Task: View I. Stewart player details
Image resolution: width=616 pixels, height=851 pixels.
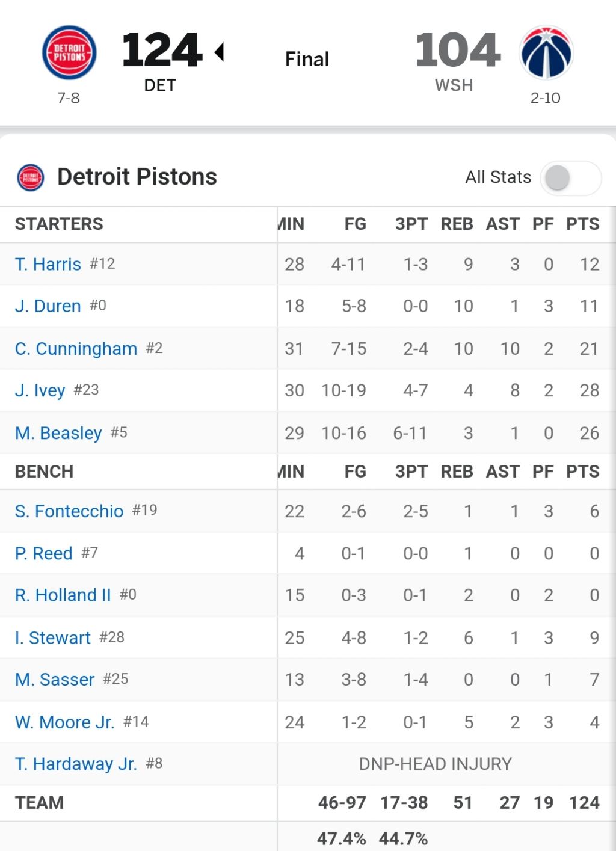Action: [x=53, y=637]
